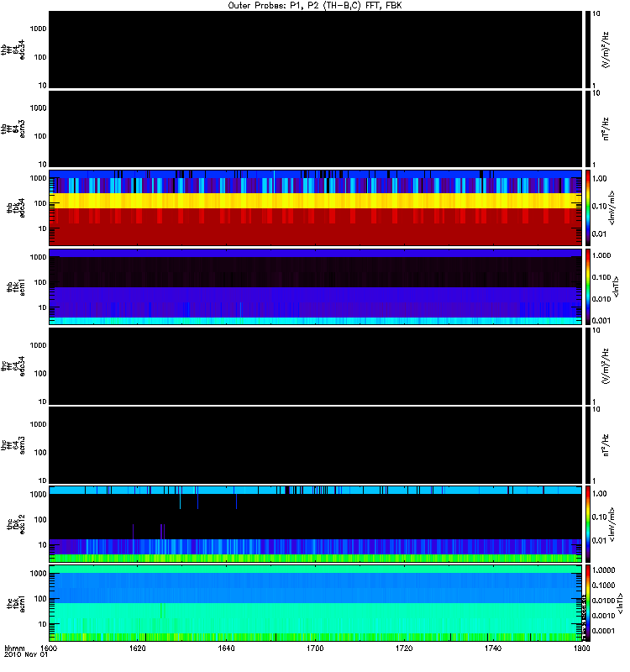This screenshot has height=672, width=630.
Task: Click the yellow band in thb fbk edc34 spectrogram
Action: click(x=315, y=201)
